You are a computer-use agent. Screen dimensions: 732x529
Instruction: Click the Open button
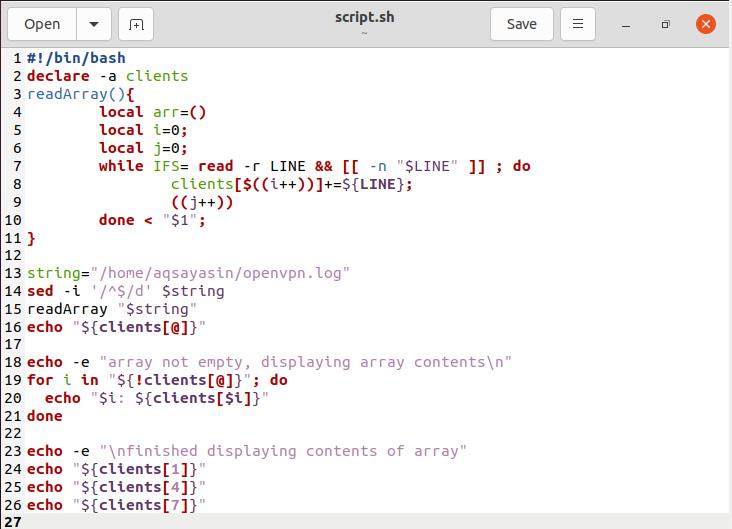(x=42, y=24)
